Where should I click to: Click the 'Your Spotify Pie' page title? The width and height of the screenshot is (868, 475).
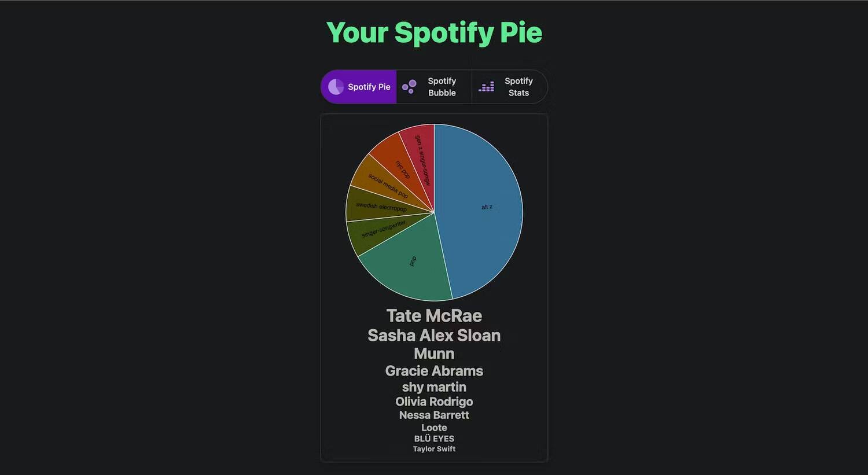coord(434,32)
